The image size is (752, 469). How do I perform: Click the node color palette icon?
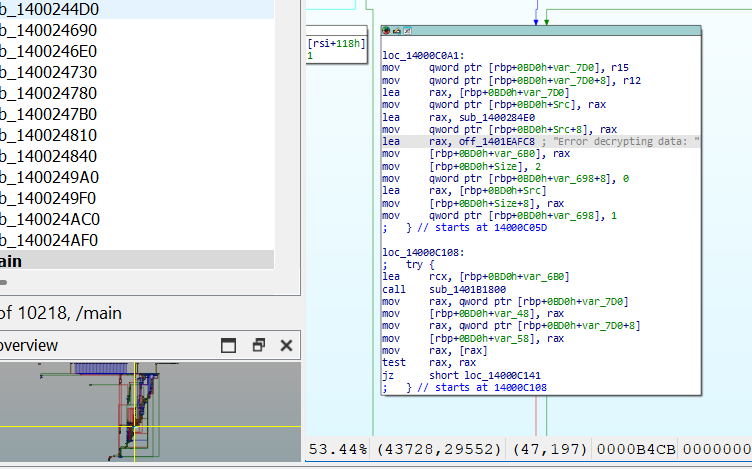point(387,32)
